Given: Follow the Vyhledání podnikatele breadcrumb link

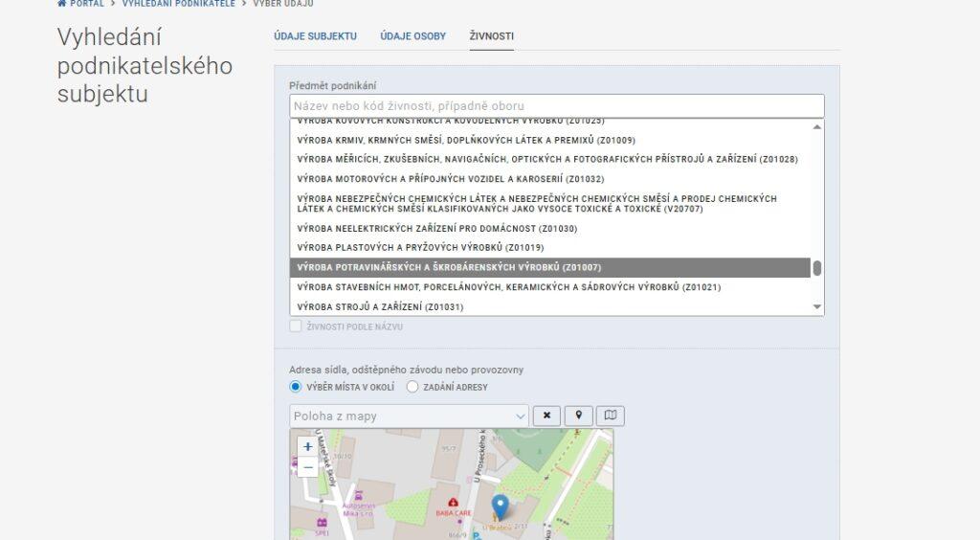Looking at the screenshot, I should (x=178, y=4).
